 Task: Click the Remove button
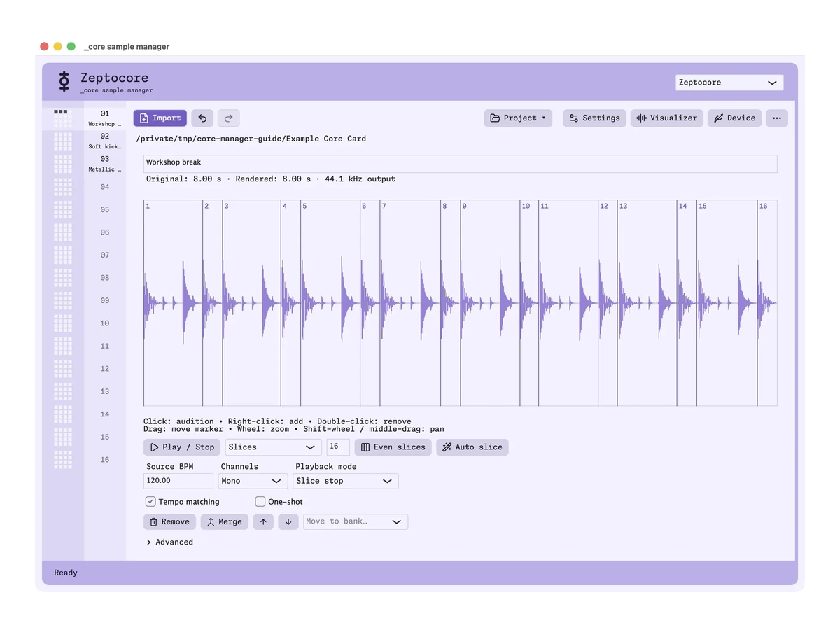coord(169,522)
